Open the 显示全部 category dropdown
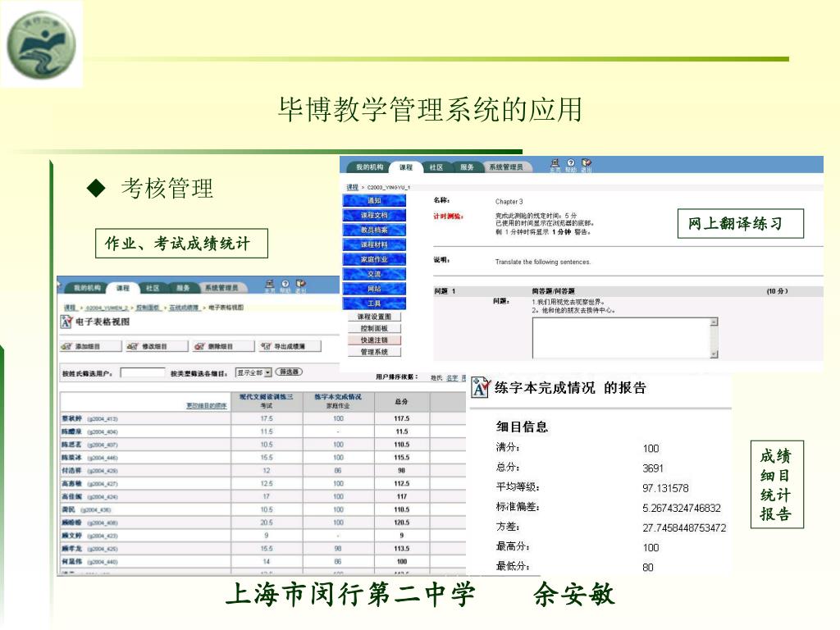 [x=253, y=372]
